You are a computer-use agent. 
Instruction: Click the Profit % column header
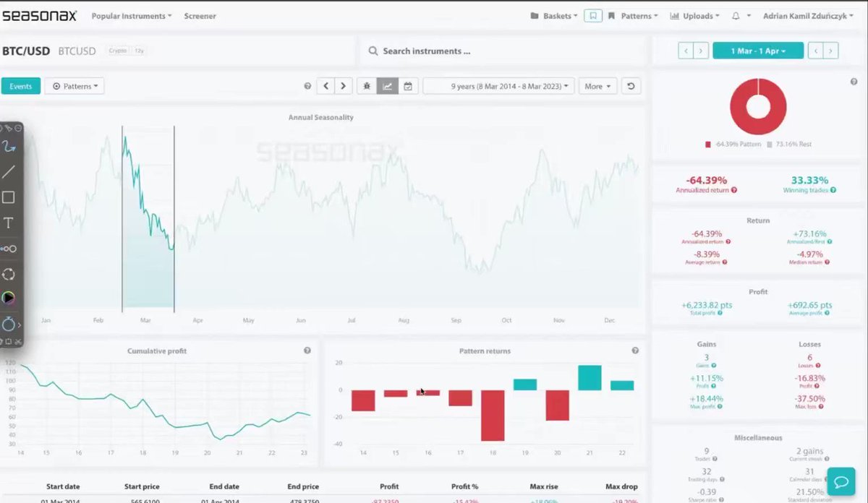click(464, 486)
